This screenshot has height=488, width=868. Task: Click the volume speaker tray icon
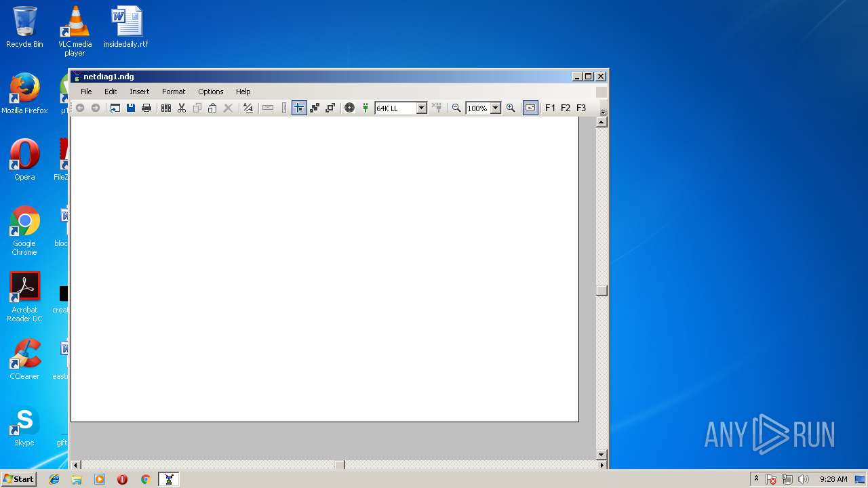[804, 479]
